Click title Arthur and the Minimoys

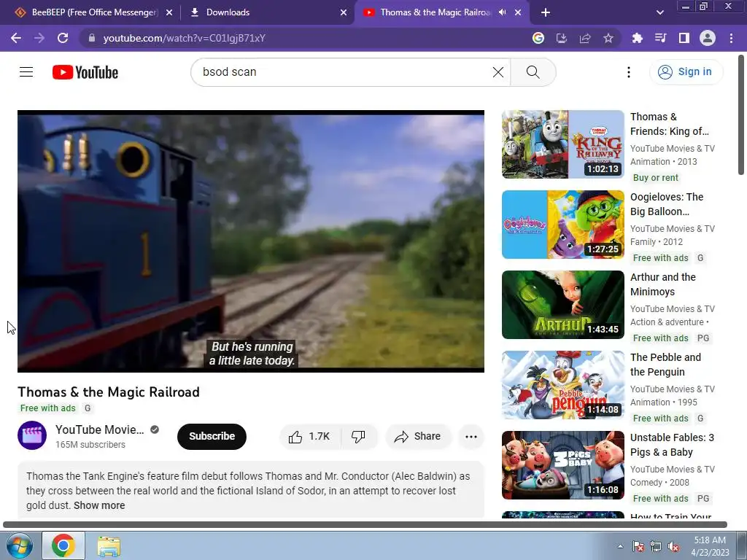pyautogui.click(x=662, y=284)
